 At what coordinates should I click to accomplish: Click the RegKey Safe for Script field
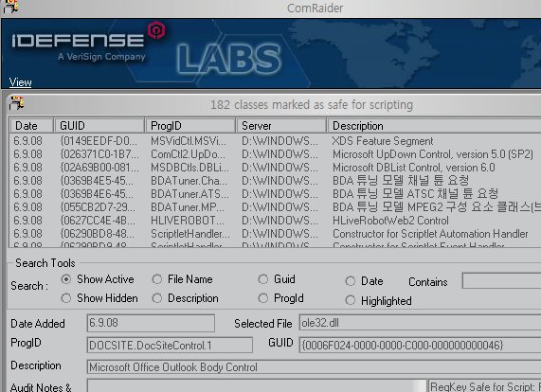pyautogui.click(x=485, y=386)
